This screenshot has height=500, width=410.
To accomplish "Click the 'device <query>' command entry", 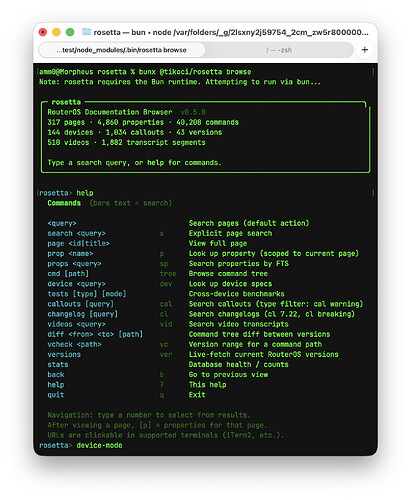I will click(x=76, y=284).
